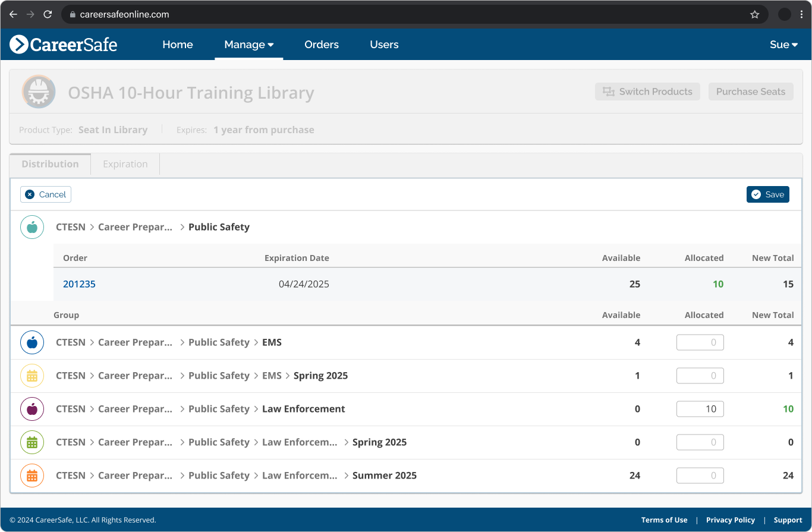
Task: Click the Law Enforcement allocated field showing 10
Action: 700,409
